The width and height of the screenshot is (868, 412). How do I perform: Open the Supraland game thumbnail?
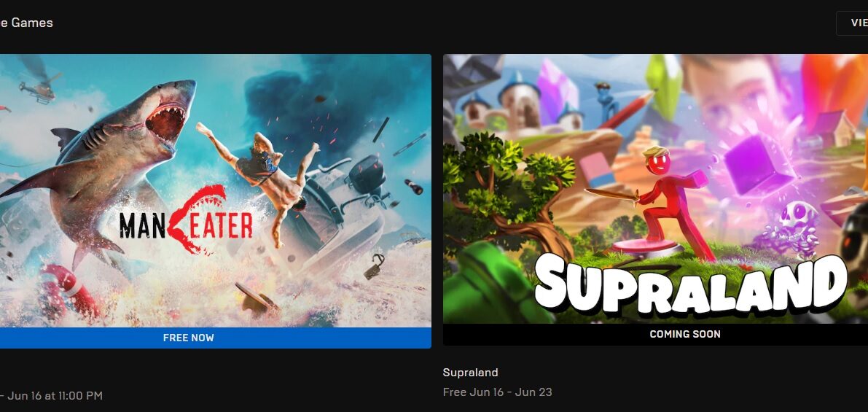(655, 189)
